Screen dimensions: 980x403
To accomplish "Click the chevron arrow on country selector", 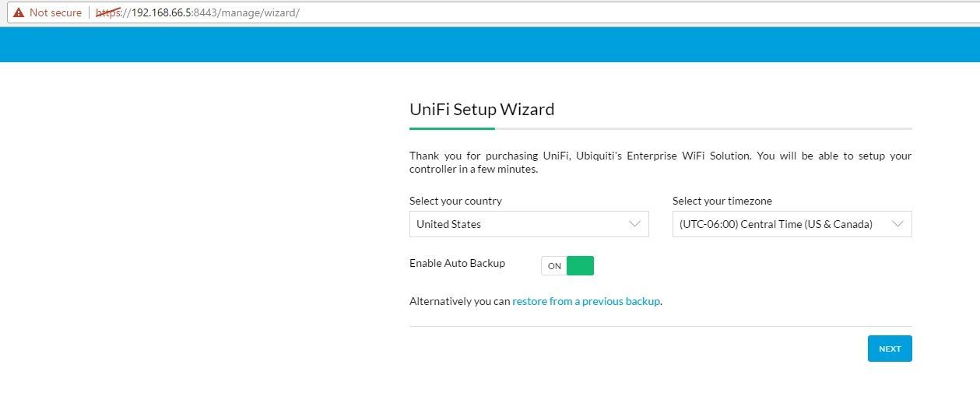I will coord(634,224).
